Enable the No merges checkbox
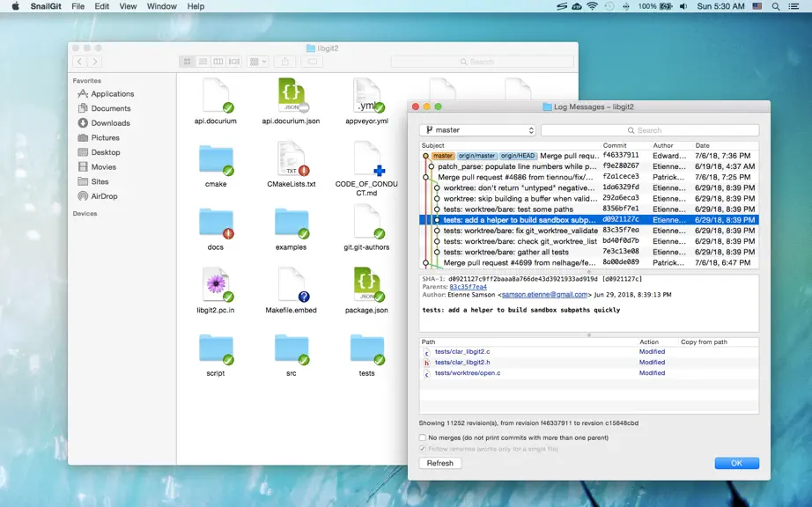Image resolution: width=812 pixels, height=507 pixels. (423, 437)
